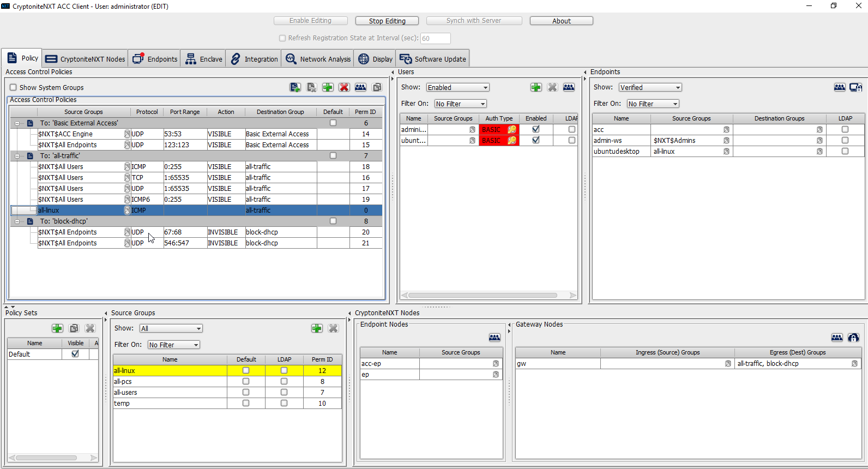Collapse the 'block-dhcp' policy tree node

click(17, 221)
